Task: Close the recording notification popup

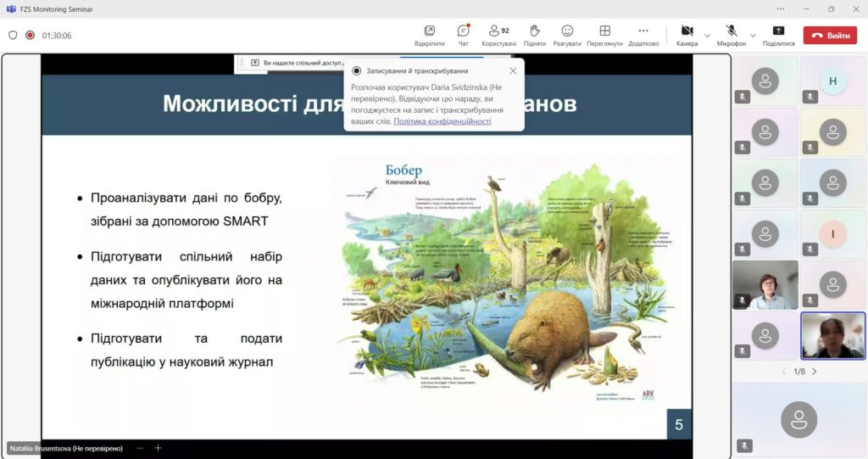Action: pos(513,71)
